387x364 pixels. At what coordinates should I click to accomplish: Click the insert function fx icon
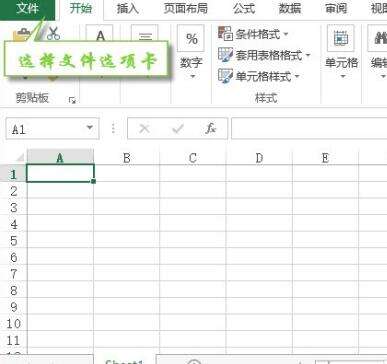[210, 128]
